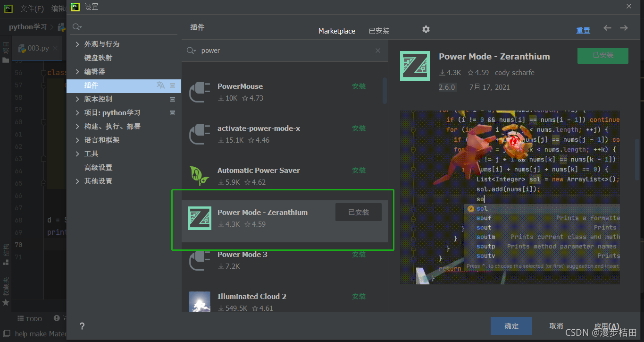This screenshot has height=342, width=644.
Task: Clear the power search with the X icon
Action: (x=377, y=51)
